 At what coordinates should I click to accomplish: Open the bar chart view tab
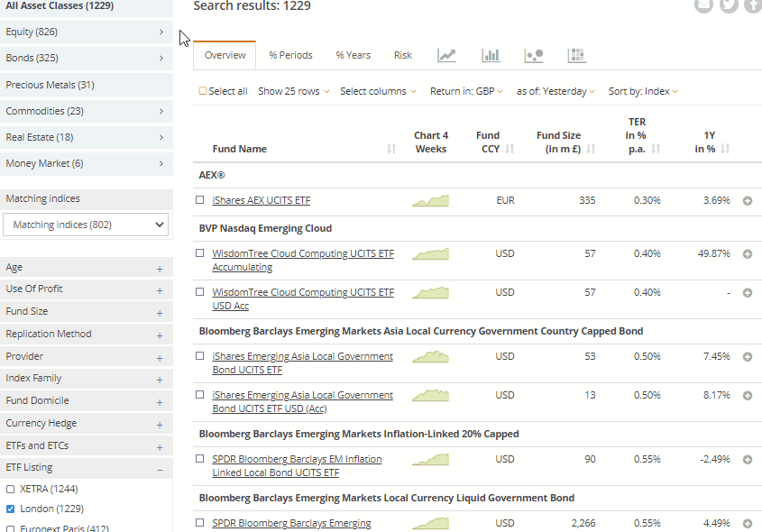[491, 55]
